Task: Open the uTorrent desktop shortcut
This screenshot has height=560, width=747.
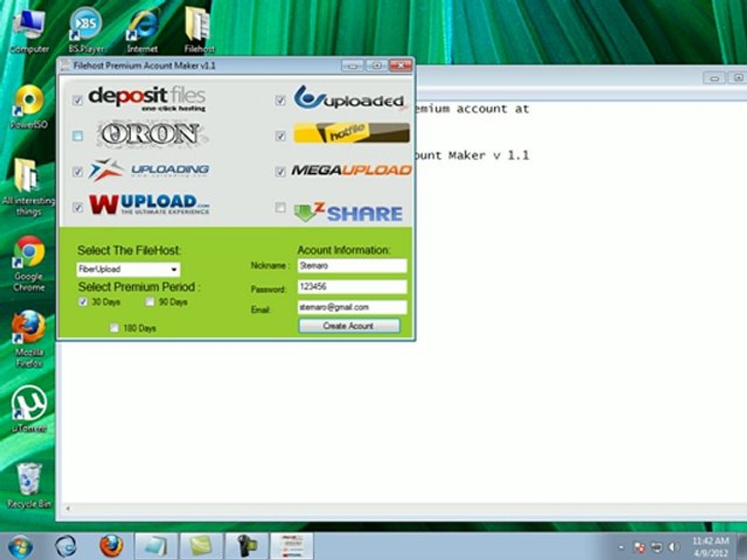Action: (x=29, y=409)
